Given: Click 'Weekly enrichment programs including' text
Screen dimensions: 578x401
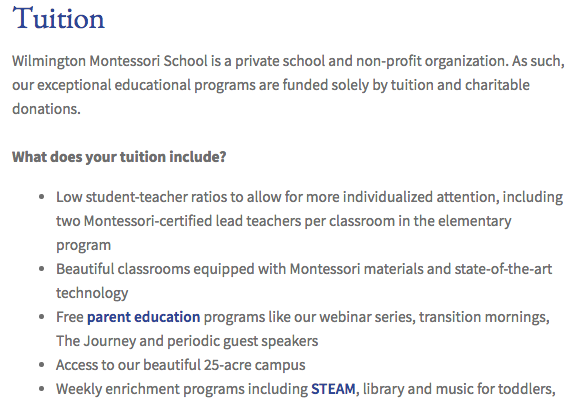Looking at the screenshot, I should (182, 389).
